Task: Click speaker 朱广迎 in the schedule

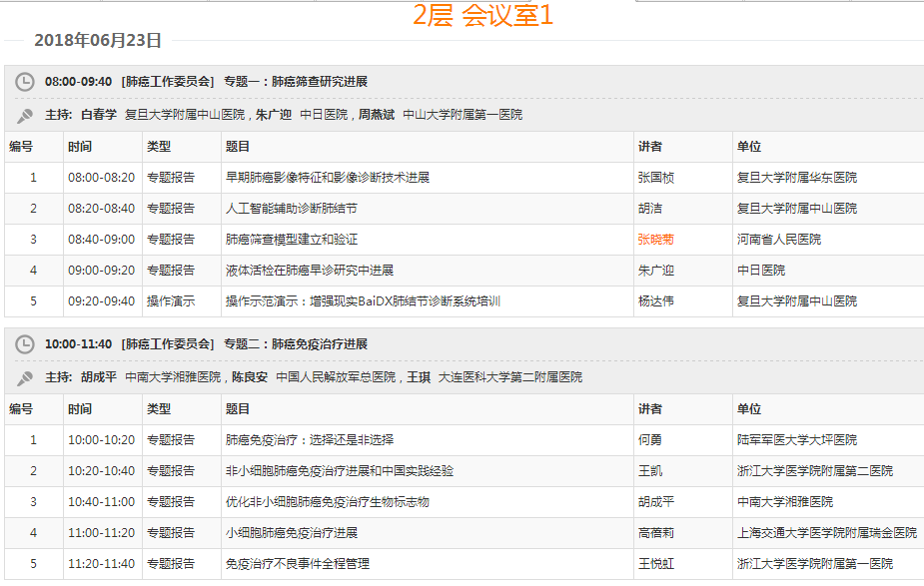Action: (x=656, y=270)
